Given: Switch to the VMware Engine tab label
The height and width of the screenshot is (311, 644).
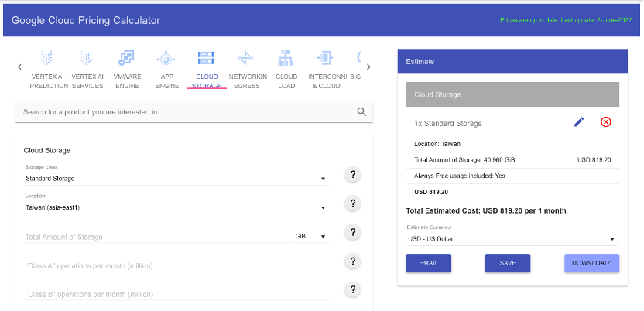Looking at the screenshot, I should 127,81.
